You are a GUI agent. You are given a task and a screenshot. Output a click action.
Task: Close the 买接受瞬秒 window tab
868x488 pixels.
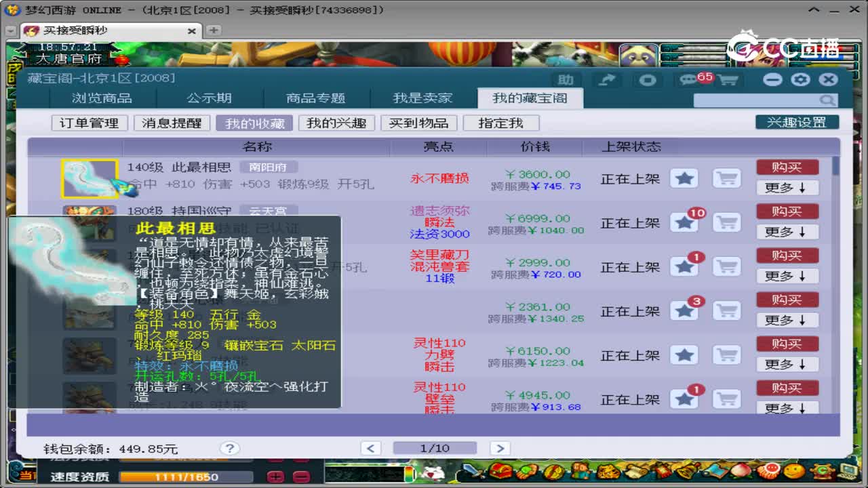point(191,31)
